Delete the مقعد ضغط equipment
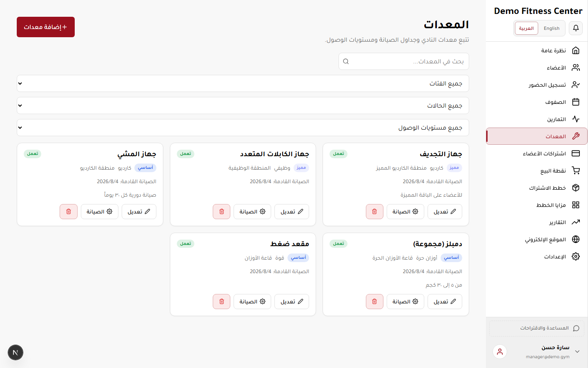 (x=222, y=301)
